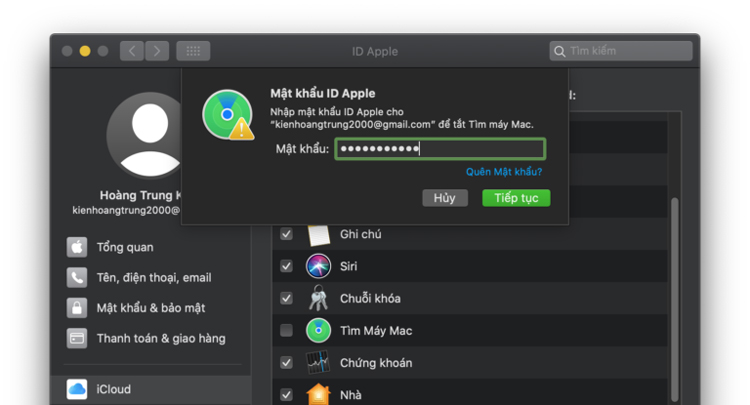This screenshot has height=405, width=750.
Task: Click the ID Apple window title
Action: click(375, 51)
